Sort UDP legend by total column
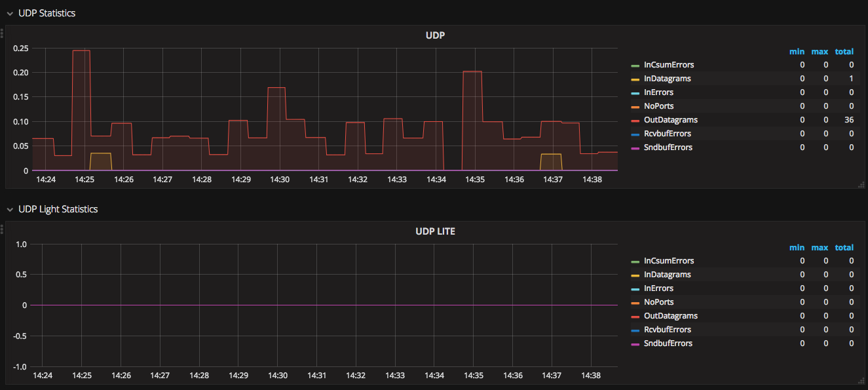Viewport: 868px width, 390px height. click(x=844, y=52)
